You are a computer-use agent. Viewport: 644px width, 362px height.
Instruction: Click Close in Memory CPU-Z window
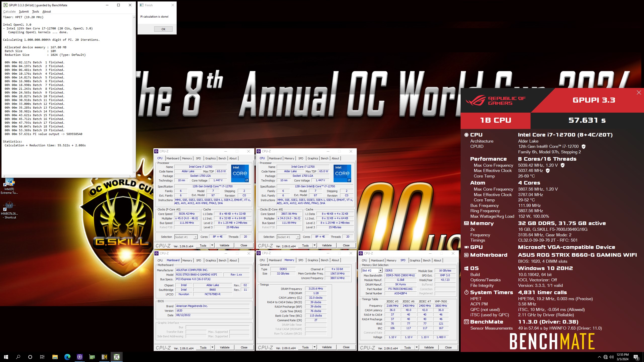[x=346, y=347]
